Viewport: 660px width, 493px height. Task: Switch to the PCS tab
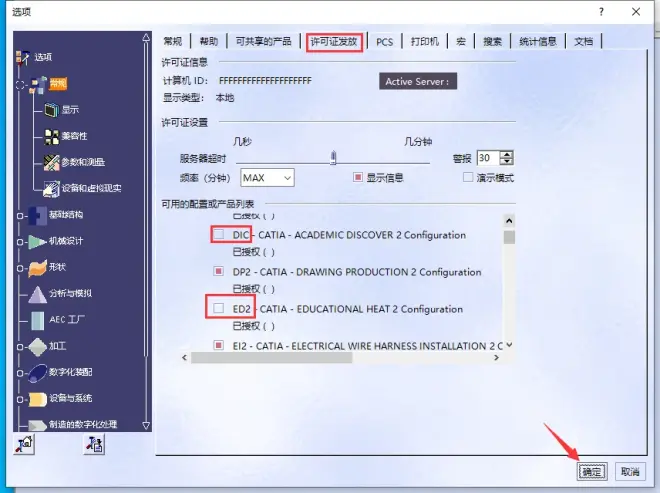tap(384, 42)
